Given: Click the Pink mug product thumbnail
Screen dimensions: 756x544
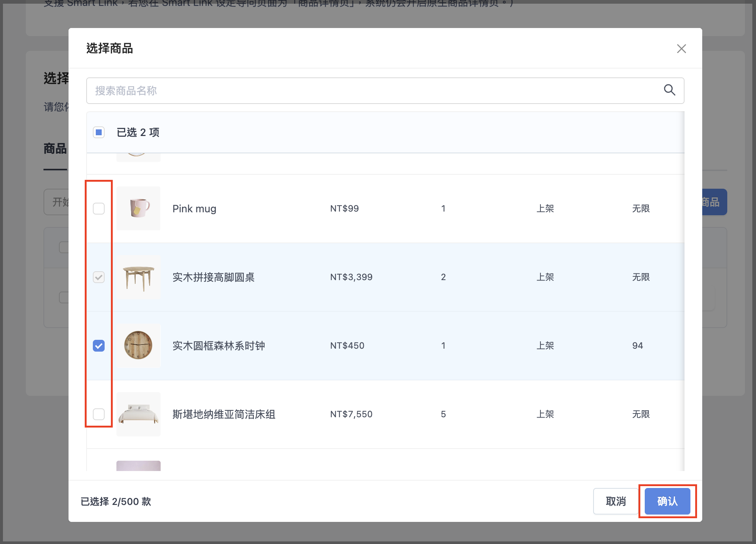Looking at the screenshot, I should (139, 209).
